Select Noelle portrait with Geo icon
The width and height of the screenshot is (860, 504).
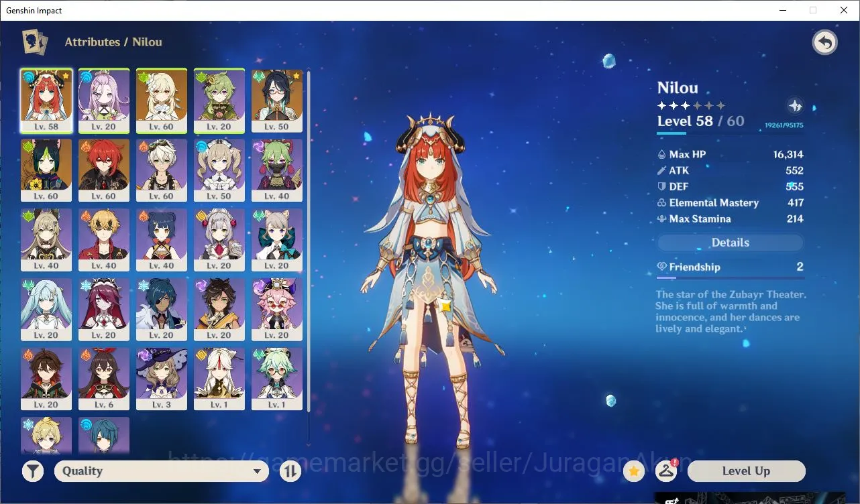coord(219,240)
